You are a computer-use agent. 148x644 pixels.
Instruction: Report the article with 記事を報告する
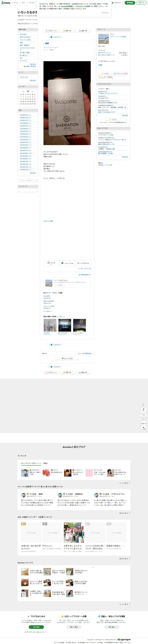(85, 275)
